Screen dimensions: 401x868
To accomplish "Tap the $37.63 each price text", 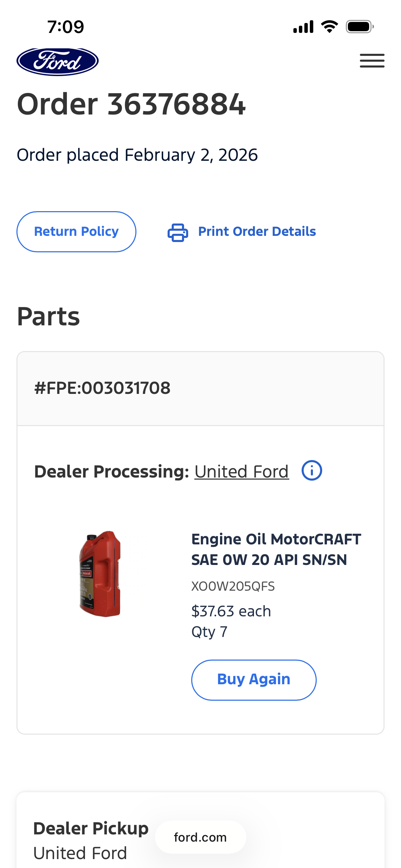I will [231, 611].
